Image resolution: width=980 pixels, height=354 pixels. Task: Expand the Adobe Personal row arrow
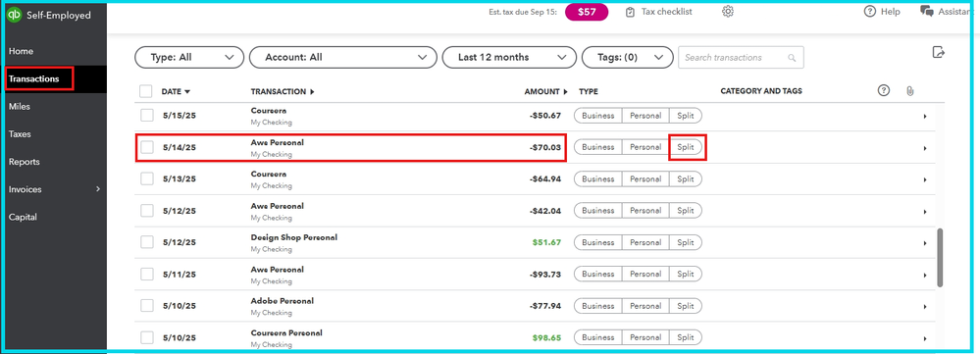click(x=925, y=307)
